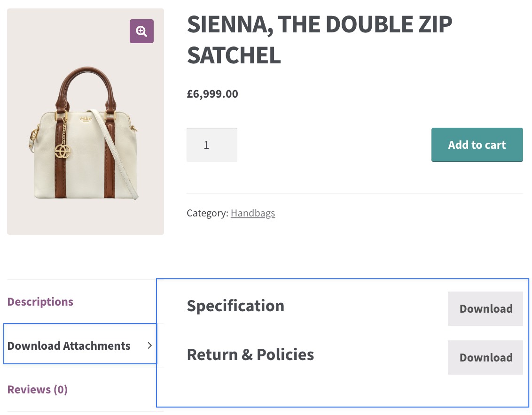
Task: Click the £6,999.00 price text
Action: (212, 94)
